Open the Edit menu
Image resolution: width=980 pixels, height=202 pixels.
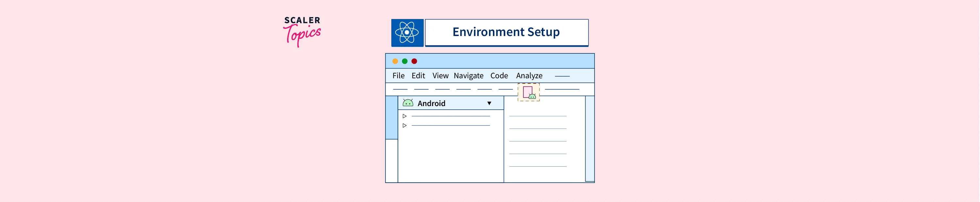418,76
